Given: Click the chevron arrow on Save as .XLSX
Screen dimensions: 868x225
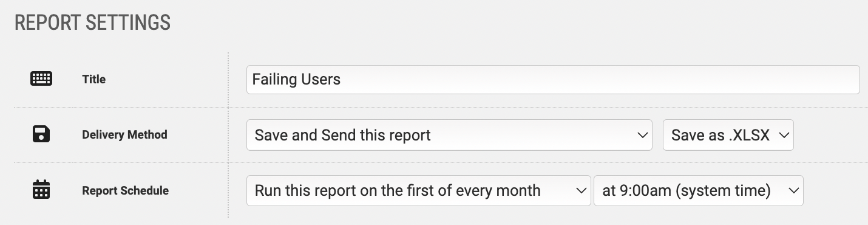Looking at the screenshot, I should click(784, 136).
